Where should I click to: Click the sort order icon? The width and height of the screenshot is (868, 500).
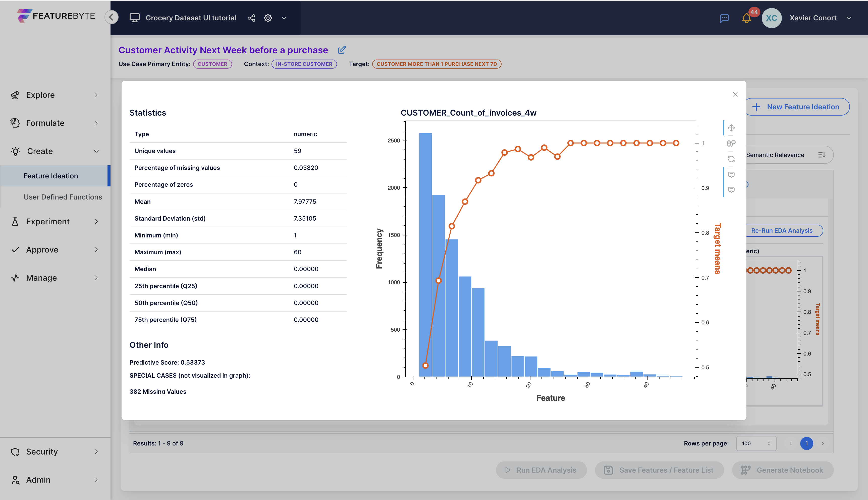[x=822, y=155]
